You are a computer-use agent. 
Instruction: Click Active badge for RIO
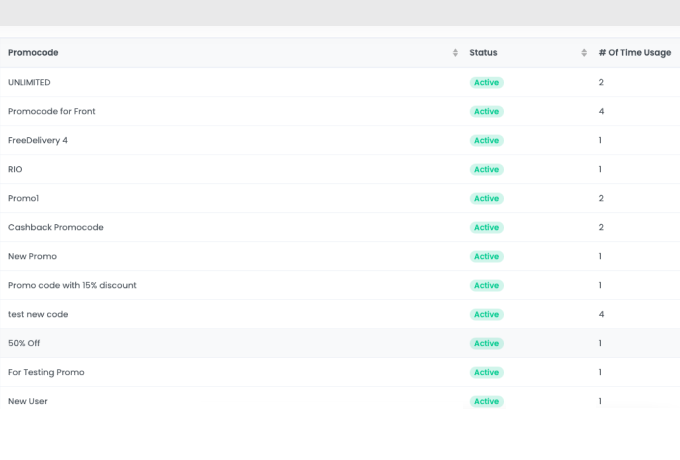pyautogui.click(x=487, y=170)
